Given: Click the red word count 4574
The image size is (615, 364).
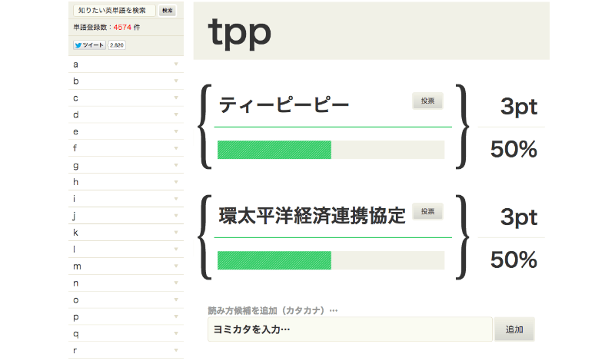Looking at the screenshot, I should 122,28.
